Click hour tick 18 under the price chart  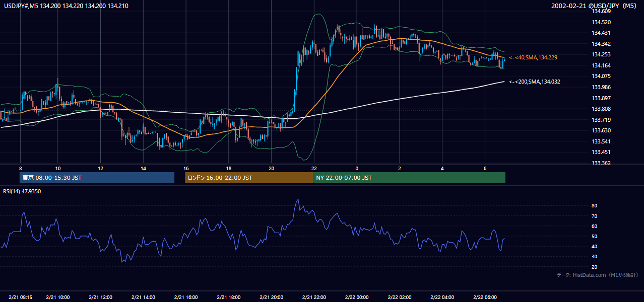coord(229,168)
